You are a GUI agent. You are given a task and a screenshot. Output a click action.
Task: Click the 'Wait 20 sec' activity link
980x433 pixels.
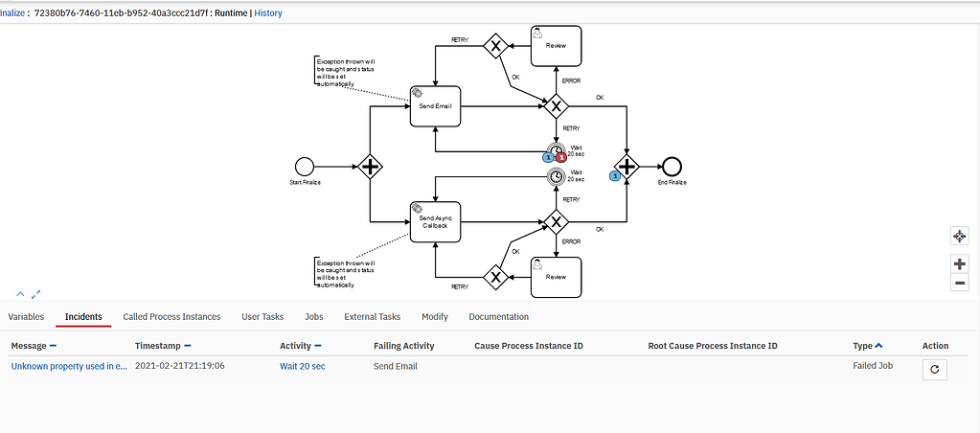coord(302,366)
